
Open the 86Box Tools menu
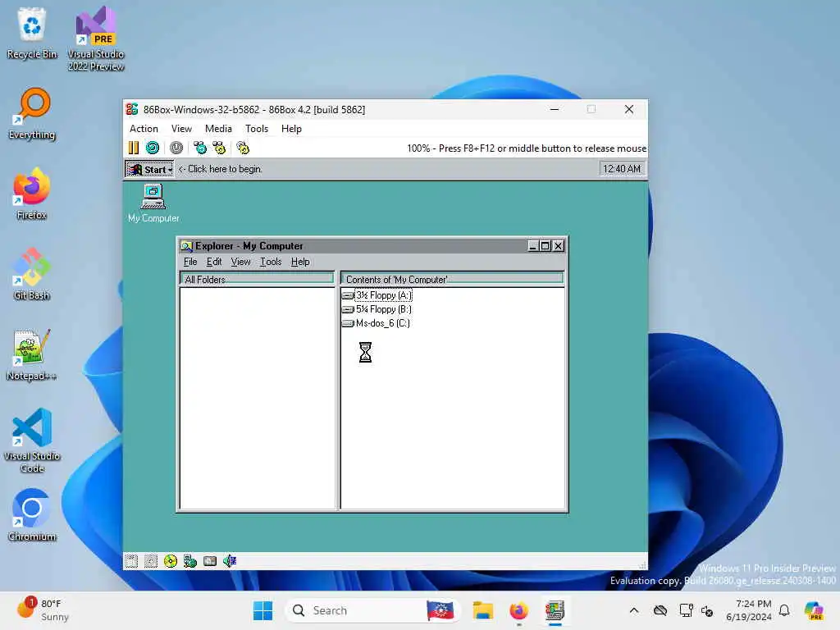tap(257, 129)
